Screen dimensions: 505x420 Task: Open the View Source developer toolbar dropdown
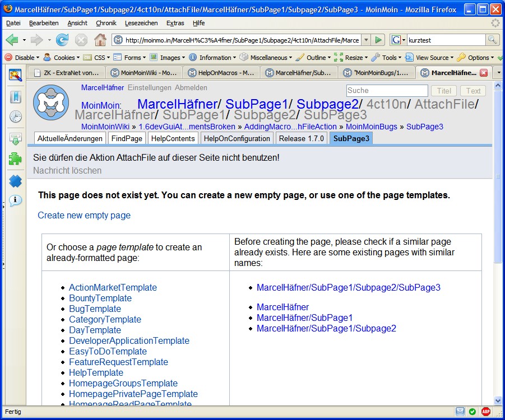point(429,58)
